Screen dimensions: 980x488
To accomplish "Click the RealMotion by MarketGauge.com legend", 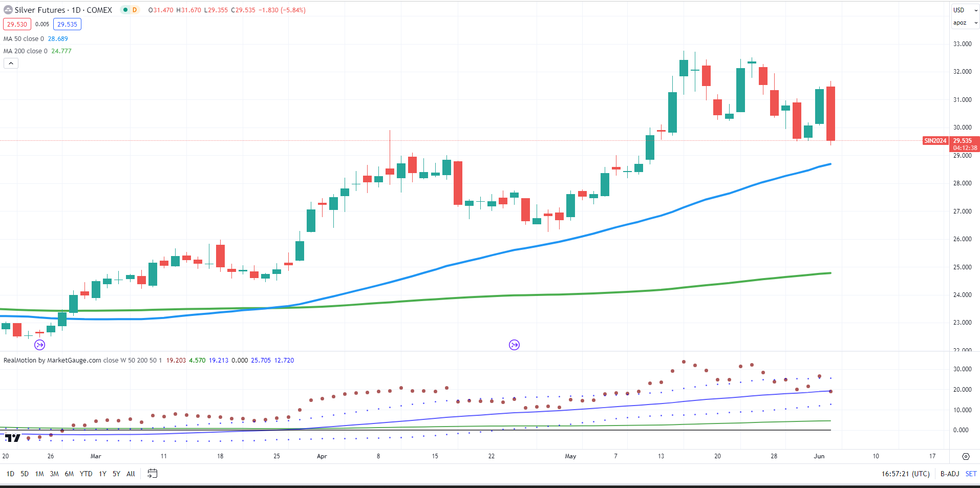I will pyautogui.click(x=52, y=360).
